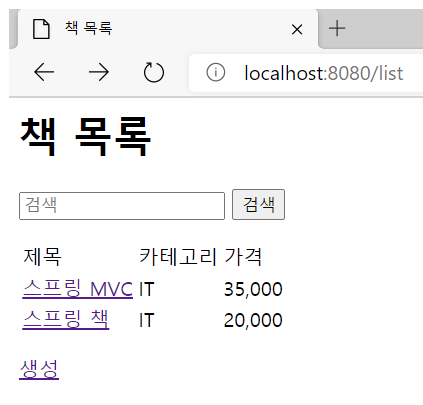Click the 책 목록 page heading

tap(86, 137)
